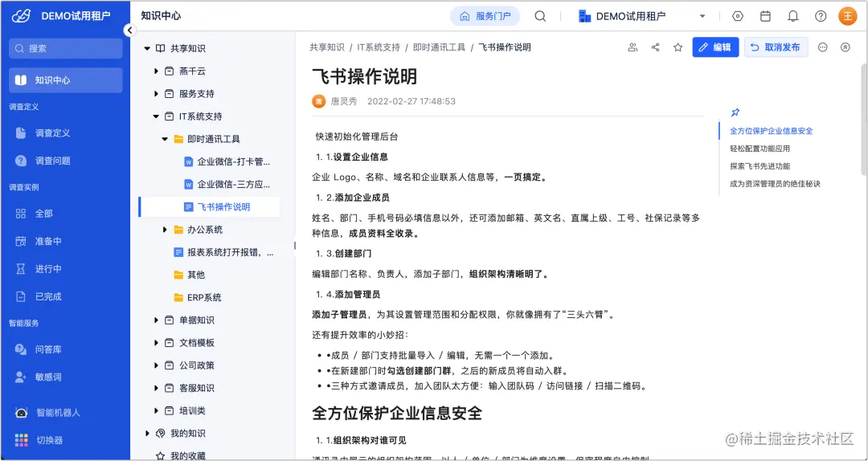
Task: Click the share icon in article toolbar
Action: pyautogui.click(x=656, y=47)
